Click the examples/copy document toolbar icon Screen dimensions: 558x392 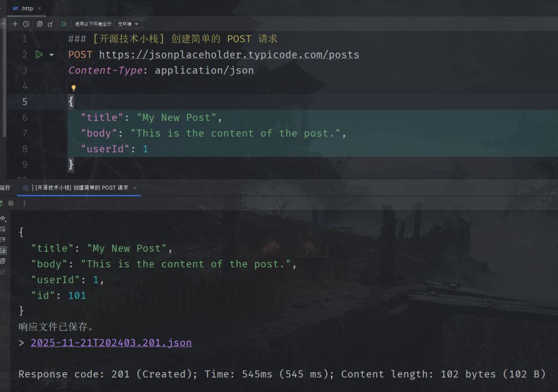(39, 24)
